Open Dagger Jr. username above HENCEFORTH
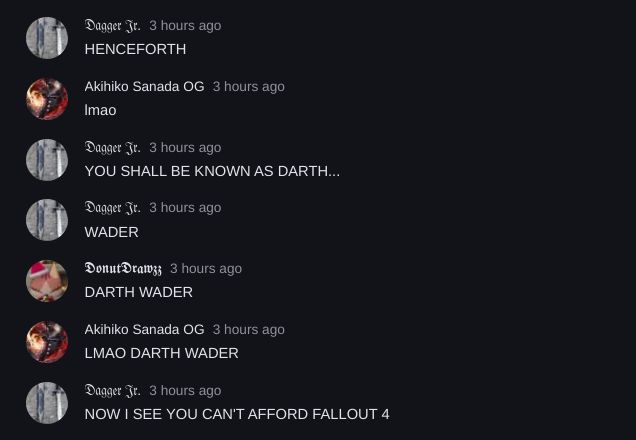Image resolution: width=636 pixels, height=440 pixels. 112,26
